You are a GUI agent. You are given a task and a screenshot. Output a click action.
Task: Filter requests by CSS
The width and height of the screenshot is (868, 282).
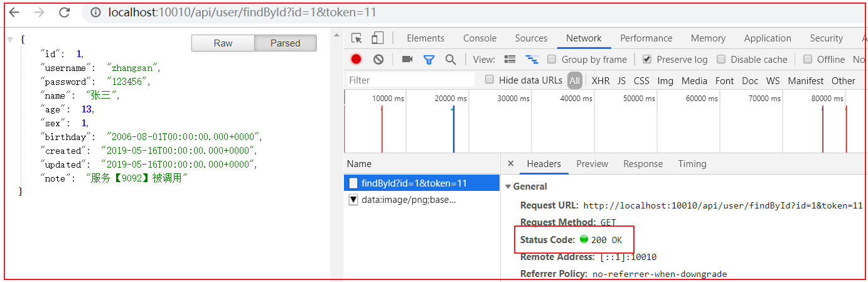(x=641, y=80)
